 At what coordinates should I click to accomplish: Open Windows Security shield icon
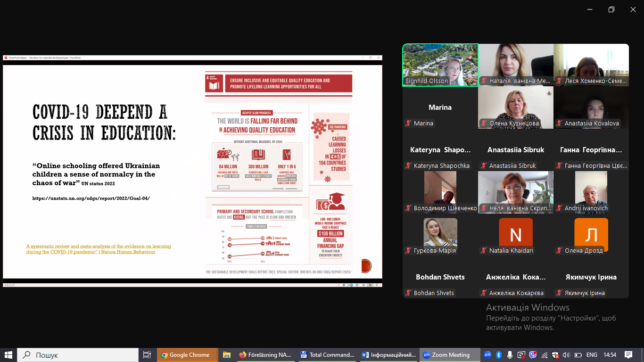point(555,355)
